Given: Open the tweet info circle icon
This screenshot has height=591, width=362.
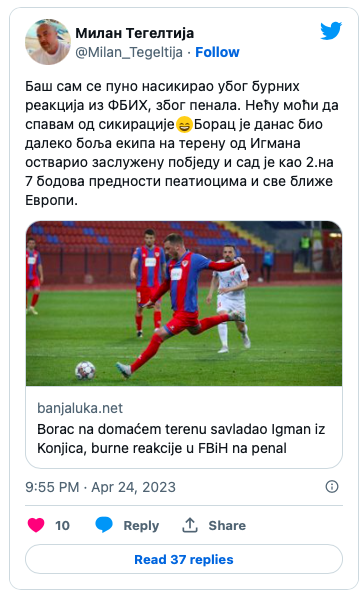Looking at the screenshot, I should pyautogui.click(x=332, y=487).
